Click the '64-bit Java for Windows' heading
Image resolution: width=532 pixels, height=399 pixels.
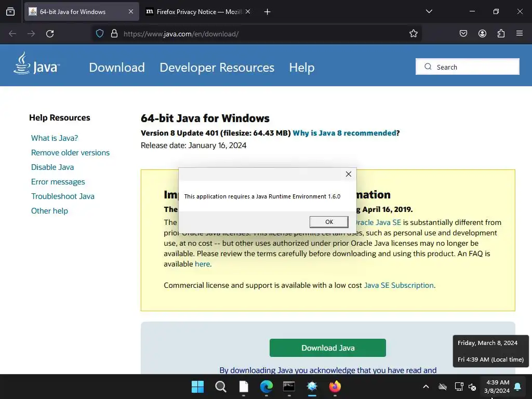point(205,118)
